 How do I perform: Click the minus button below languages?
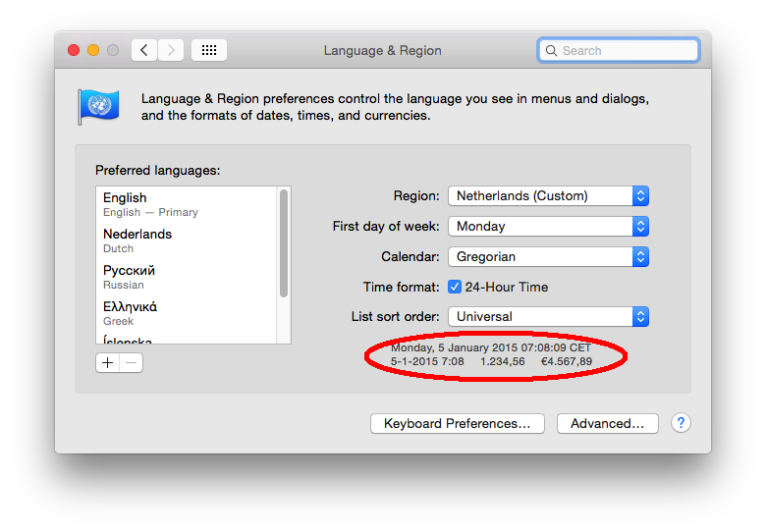(132, 362)
